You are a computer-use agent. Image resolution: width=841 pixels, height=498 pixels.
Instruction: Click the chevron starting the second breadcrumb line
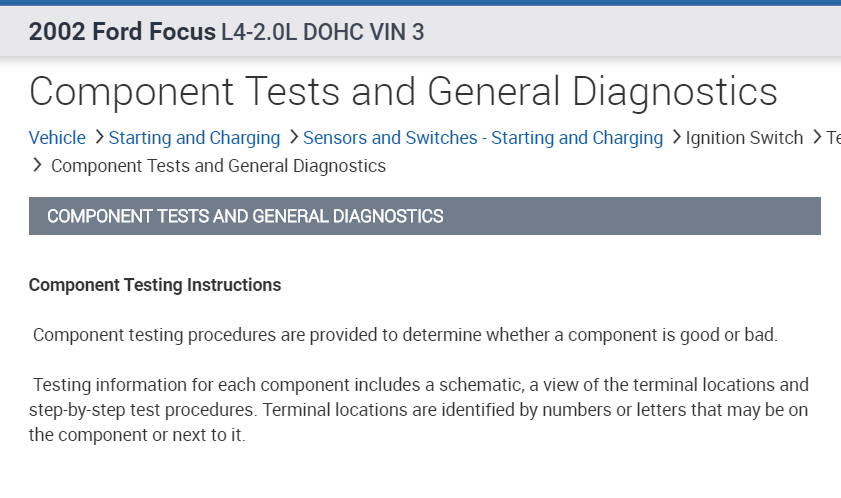point(38,166)
